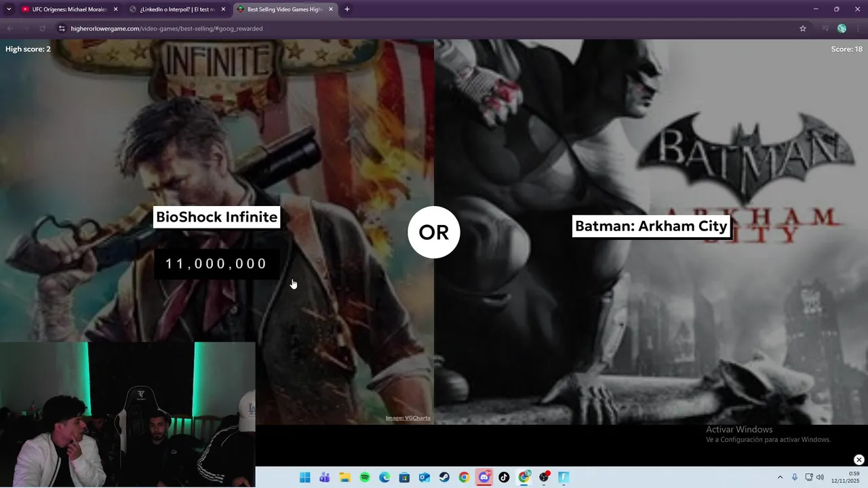Close the Best Selling Video Games tab

331,9
